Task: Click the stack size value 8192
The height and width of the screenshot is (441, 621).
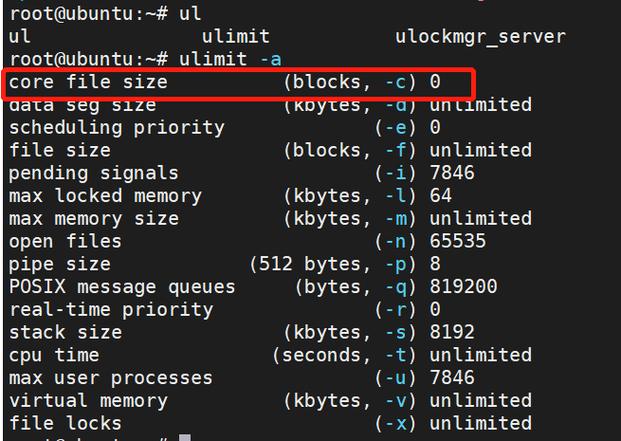Action: click(452, 332)
